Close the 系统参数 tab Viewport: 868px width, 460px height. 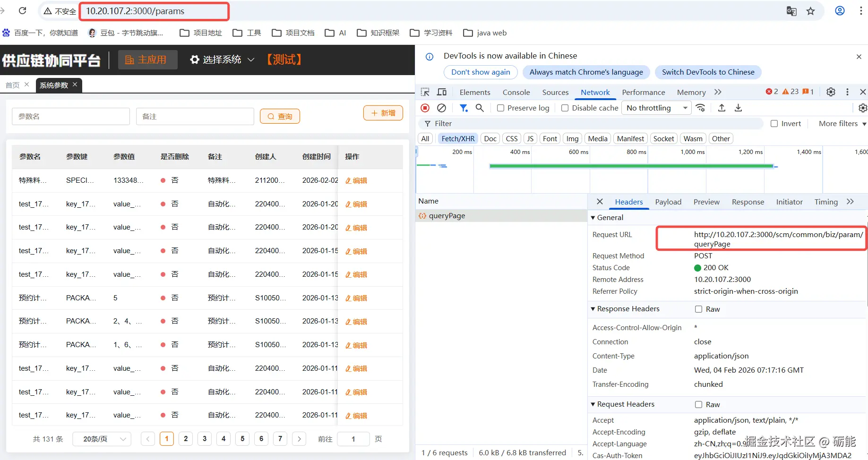click(x=75, y=85)
